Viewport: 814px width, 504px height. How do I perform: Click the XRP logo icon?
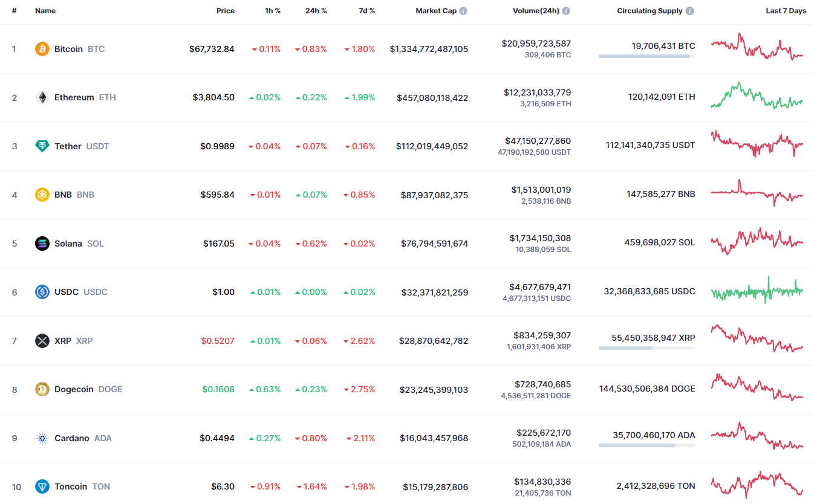point(42,341)
